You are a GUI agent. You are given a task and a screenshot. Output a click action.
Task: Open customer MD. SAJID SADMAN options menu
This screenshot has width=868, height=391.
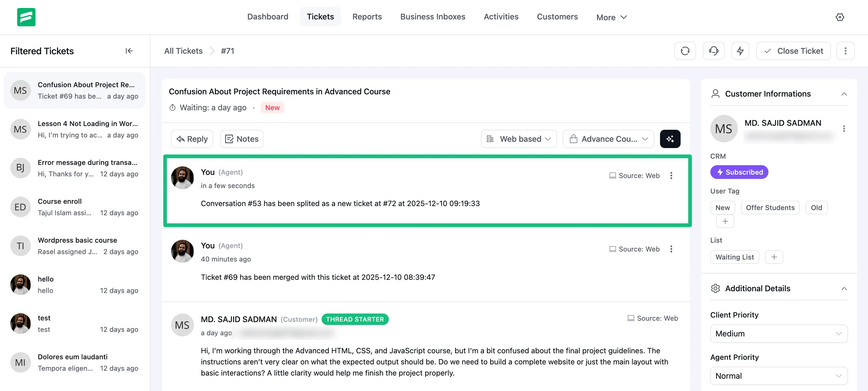[x=844, y=129]
